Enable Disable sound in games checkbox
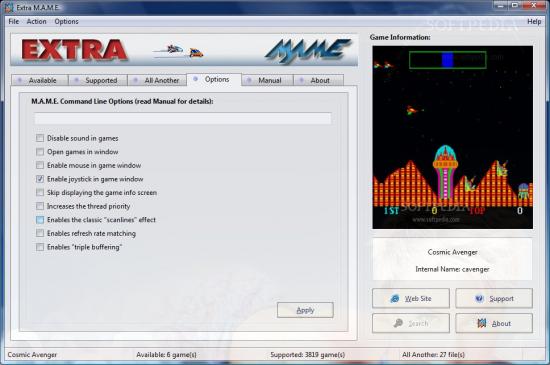 40,138
